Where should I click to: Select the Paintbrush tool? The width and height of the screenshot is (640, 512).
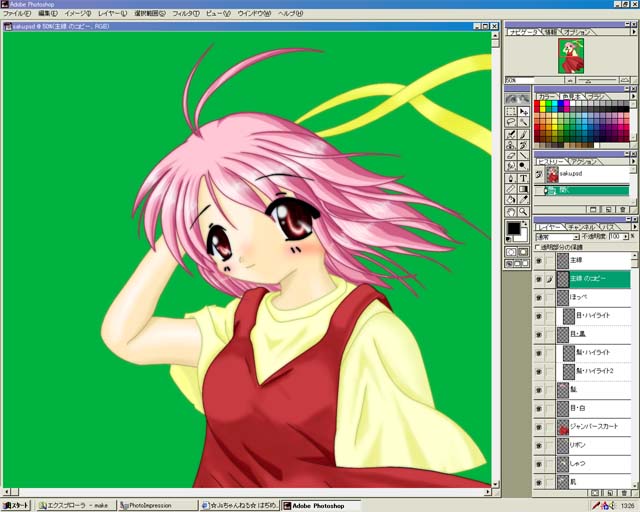(523, 134)
